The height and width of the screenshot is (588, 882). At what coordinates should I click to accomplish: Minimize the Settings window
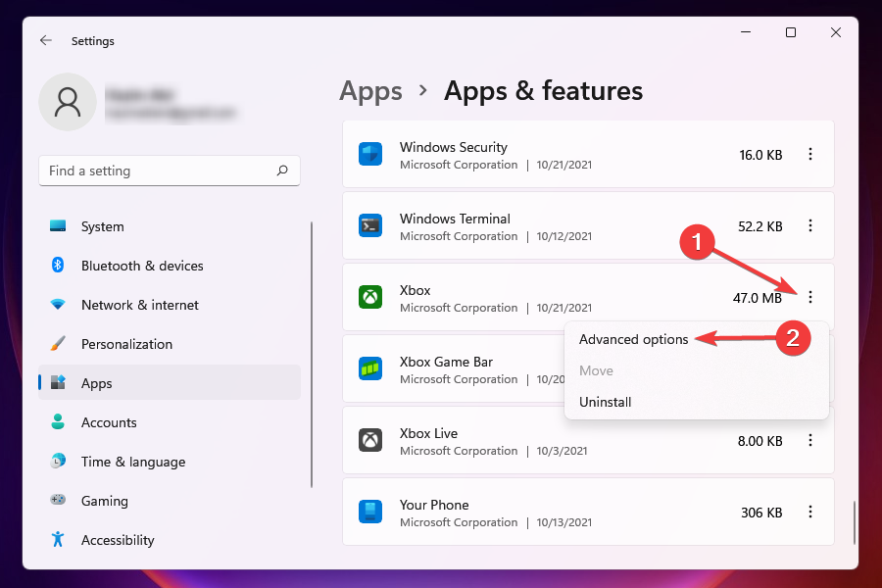pyautogui.click(x=746, y=32)
